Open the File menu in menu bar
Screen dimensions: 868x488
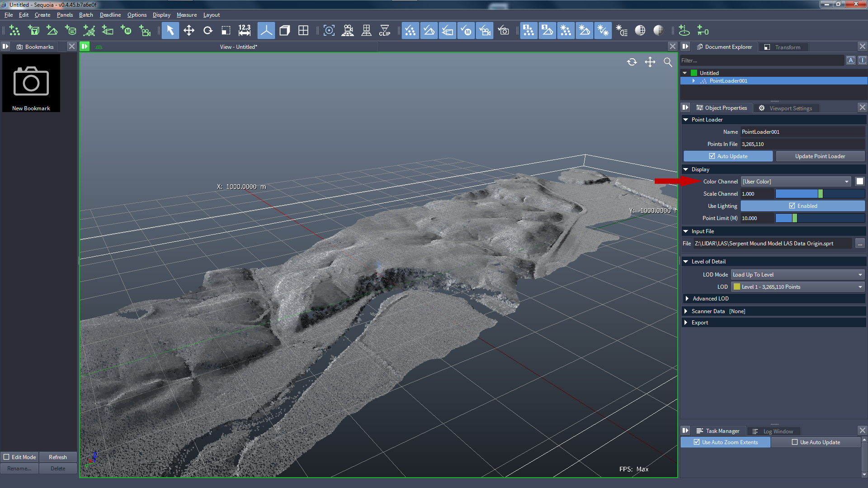click(x=8, y=14)
